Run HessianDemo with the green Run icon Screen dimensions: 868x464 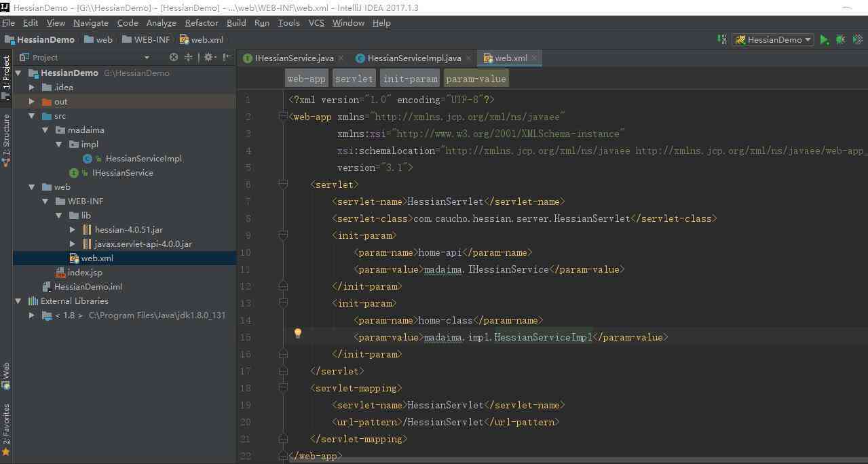824,39
